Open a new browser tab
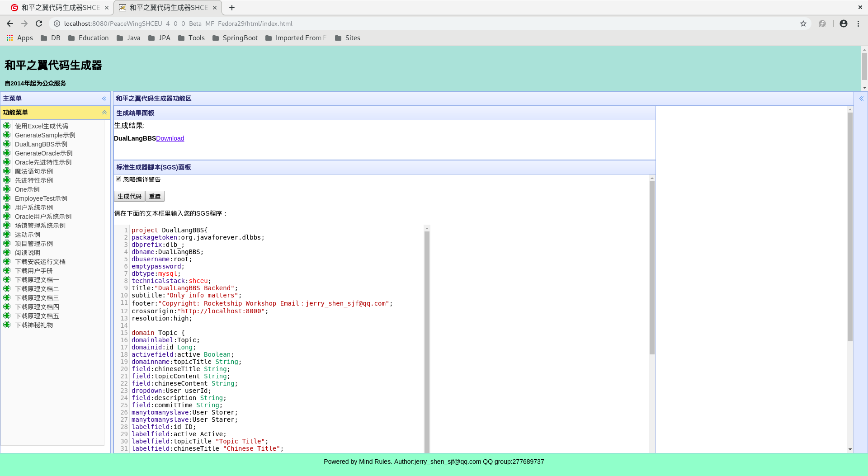This screenshot has width=868, height=476. point(232,8)
